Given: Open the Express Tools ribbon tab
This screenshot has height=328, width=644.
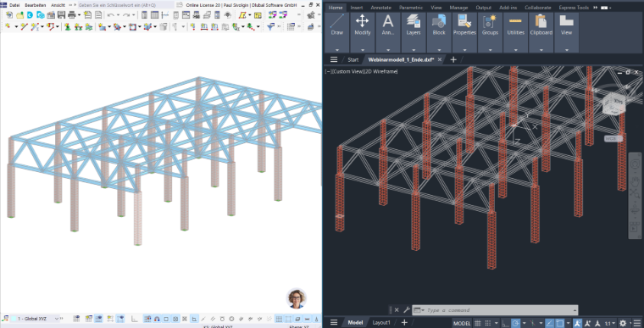Looking at the screenshot, I should pos(574,8).
